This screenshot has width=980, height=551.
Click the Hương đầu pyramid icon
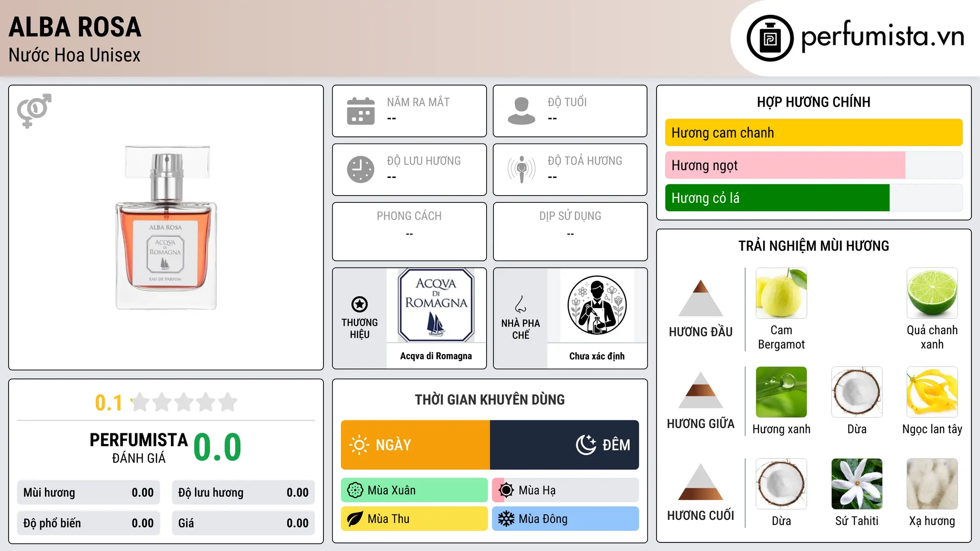coord(701,298)
